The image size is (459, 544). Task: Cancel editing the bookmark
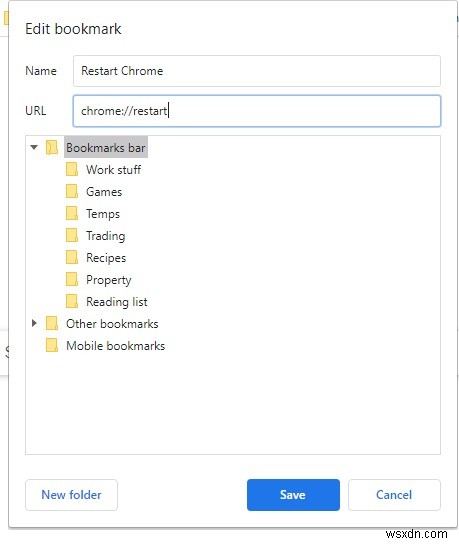394,495
